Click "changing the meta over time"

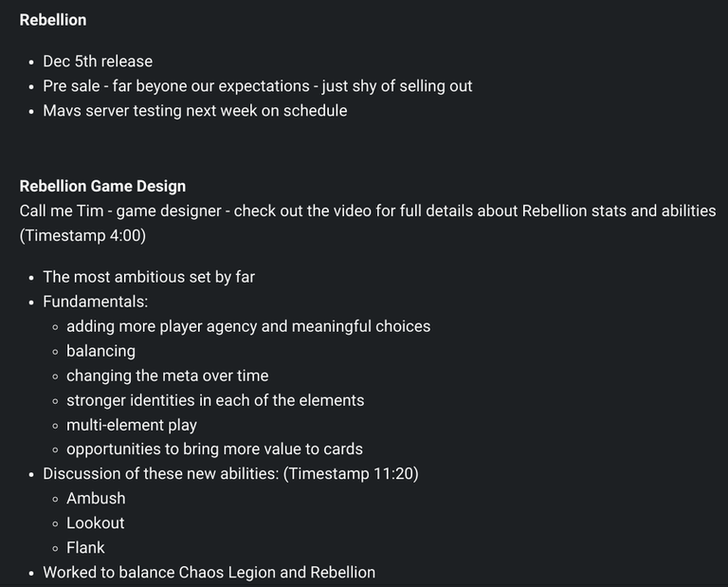coord(167,376)
